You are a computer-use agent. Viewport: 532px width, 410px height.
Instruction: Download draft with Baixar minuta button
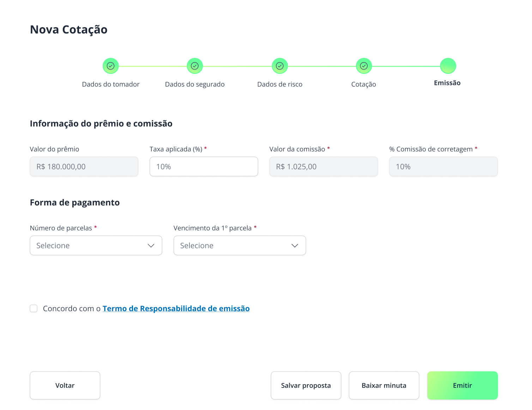tap(384, 385)
